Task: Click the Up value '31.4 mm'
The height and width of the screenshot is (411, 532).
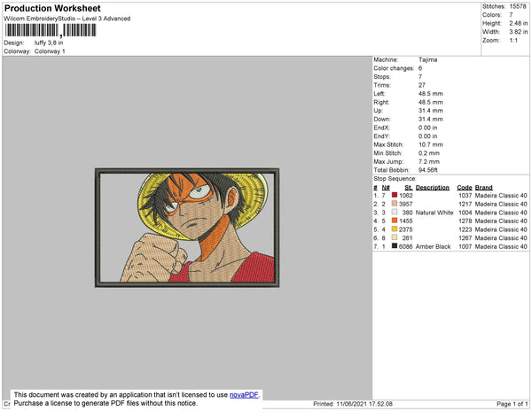Action: click(431, 111)
